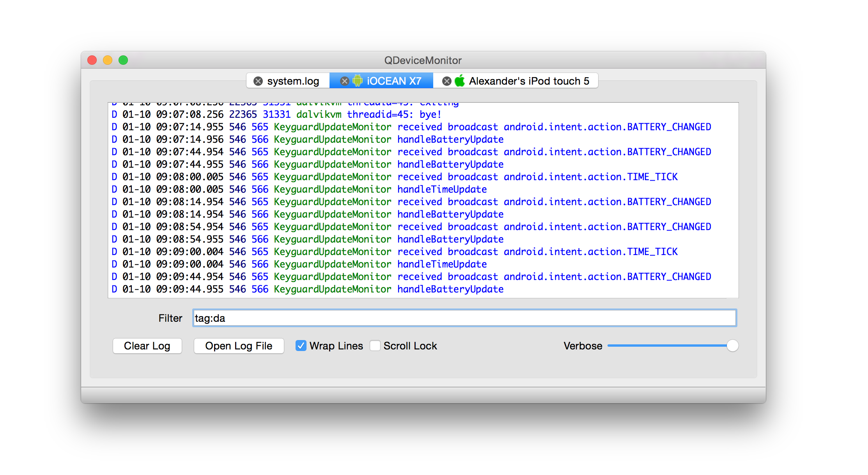The image size is (868, 475).
Task: Select the 09:09:44.955 handleBatteryUpdate line
Action: [x=307, y=289]
